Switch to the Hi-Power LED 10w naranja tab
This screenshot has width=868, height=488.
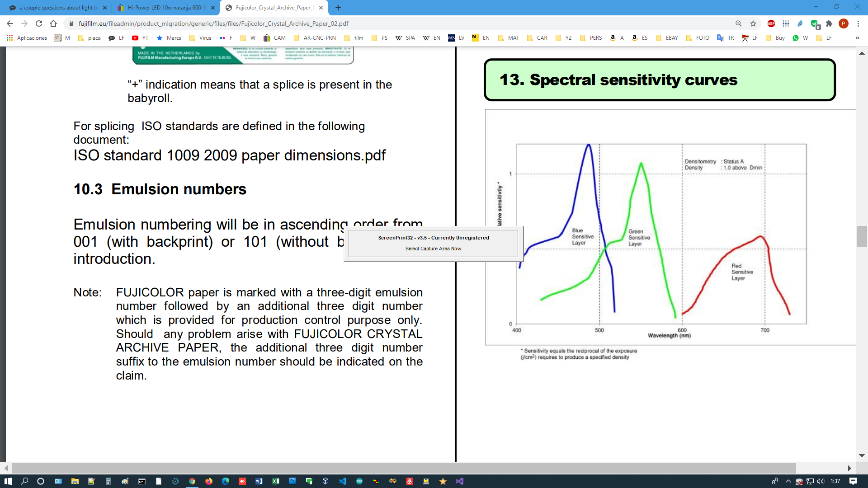point(166,8)
